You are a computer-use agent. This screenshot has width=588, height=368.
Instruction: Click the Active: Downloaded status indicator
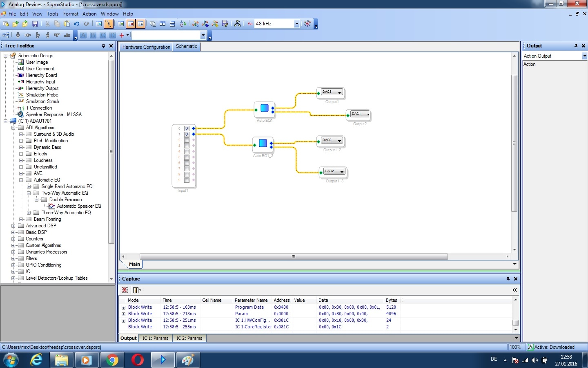(554, 347)
